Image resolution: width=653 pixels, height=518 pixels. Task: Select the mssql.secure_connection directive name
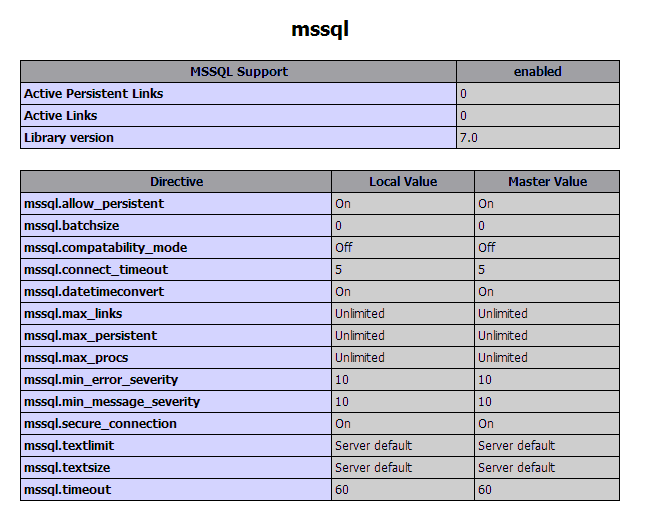100,424
